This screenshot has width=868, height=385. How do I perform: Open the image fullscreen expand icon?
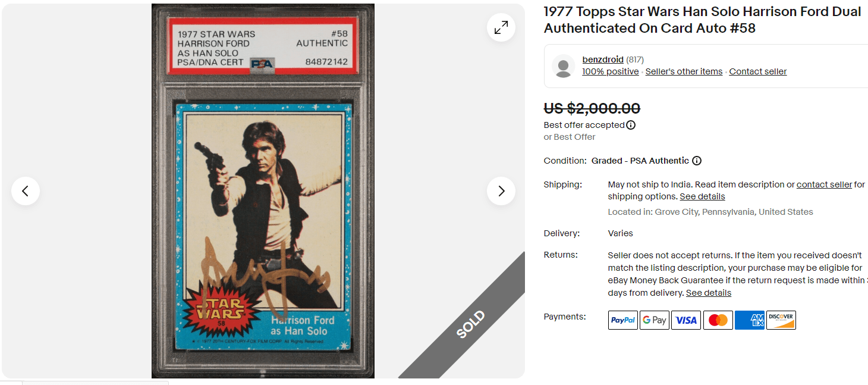point(501,27)
